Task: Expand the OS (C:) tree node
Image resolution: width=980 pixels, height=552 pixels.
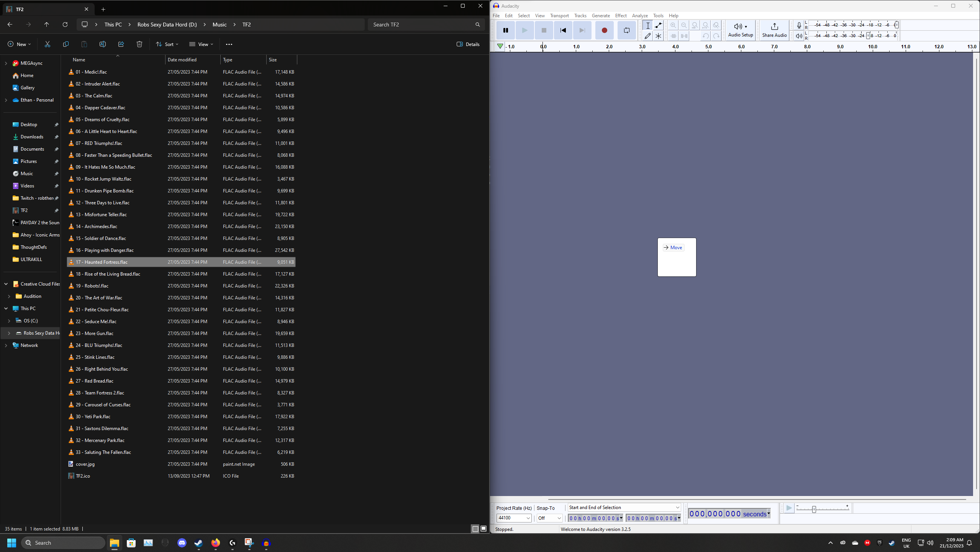Action: (x=9, y=321)
